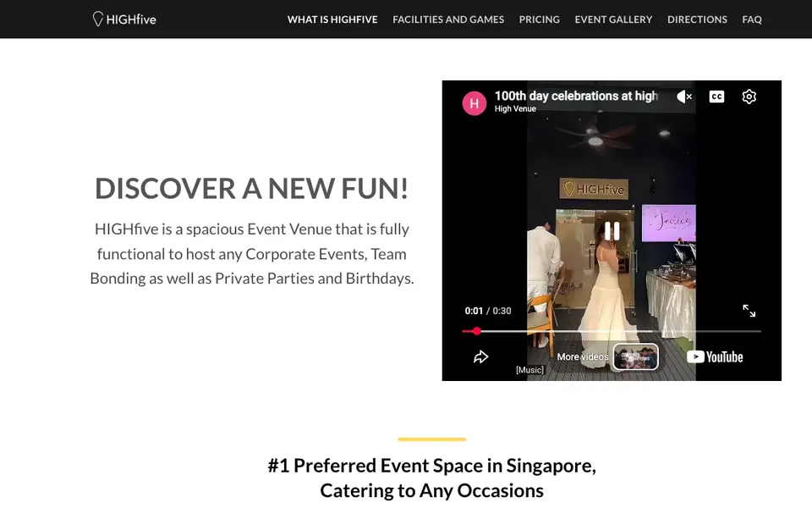Image resolution: width=812 pixels, height=508 pixels.
Task: Pause the video with the center button
Action: tap(612, 230)
